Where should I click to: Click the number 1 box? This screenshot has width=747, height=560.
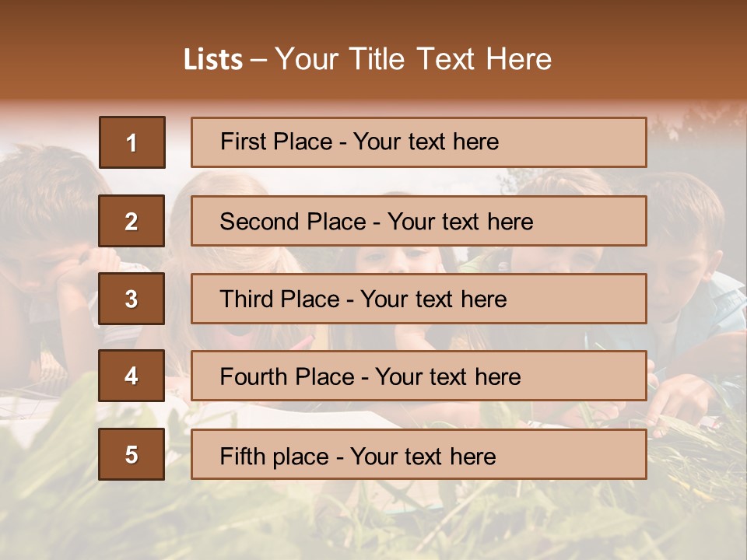(132, 142)
